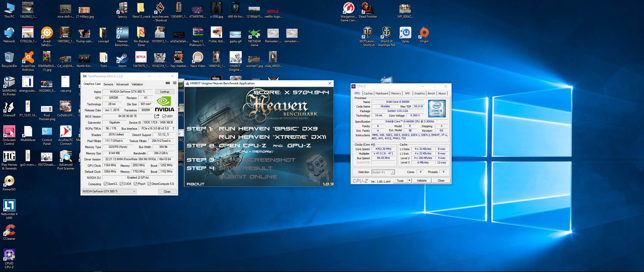Click Take Screenshot in Heaven app
The height and width of the screenshot is (272, 644).
pyautogui.click(x=257, y=160)
